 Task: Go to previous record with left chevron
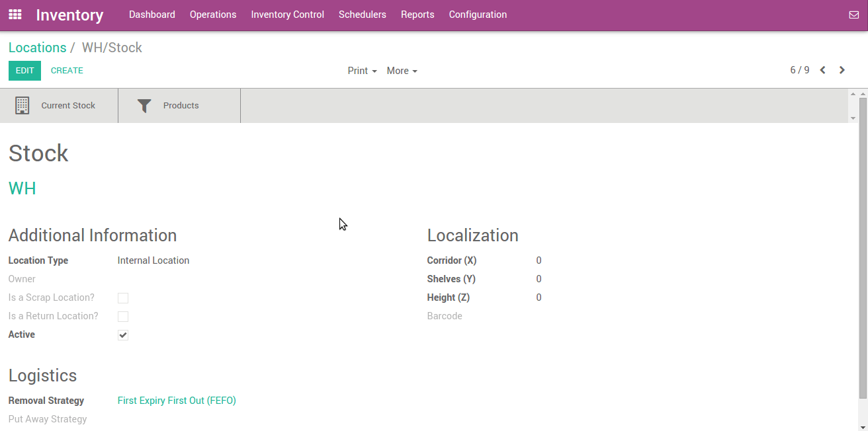coord(823,69)
